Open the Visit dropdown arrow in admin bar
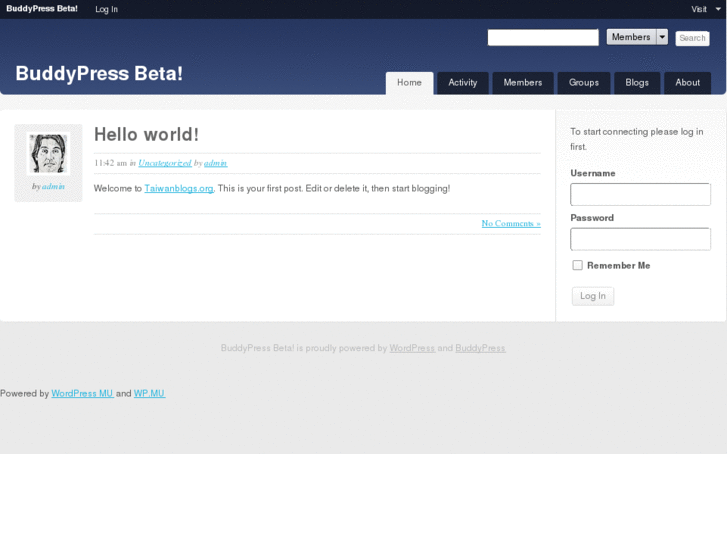This screenshot has width=727, height=545. click(x=718, y=9)
